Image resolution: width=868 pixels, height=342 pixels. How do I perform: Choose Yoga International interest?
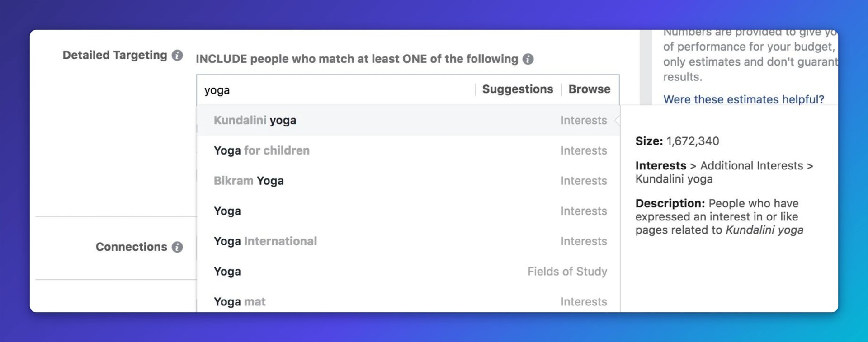coord(408,241)
